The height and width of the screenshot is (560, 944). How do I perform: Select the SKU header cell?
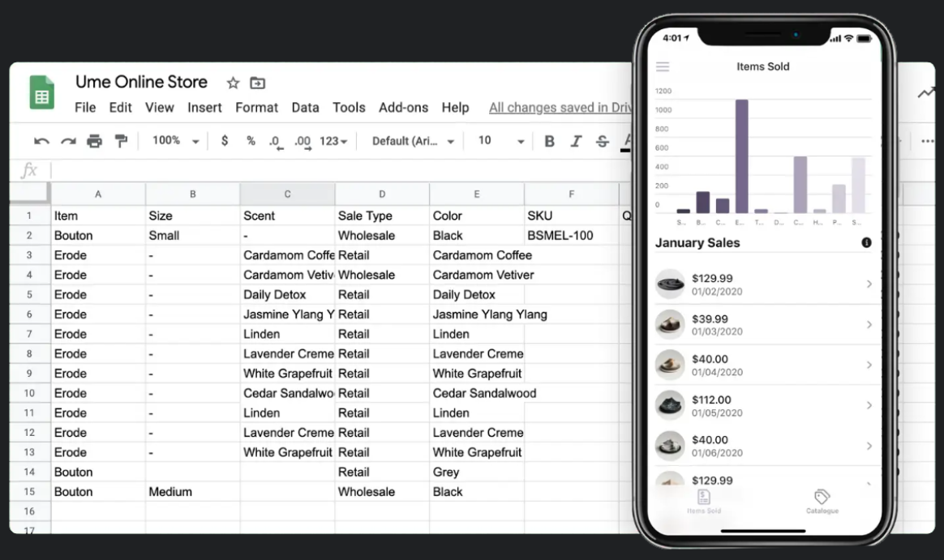point(571,216)
